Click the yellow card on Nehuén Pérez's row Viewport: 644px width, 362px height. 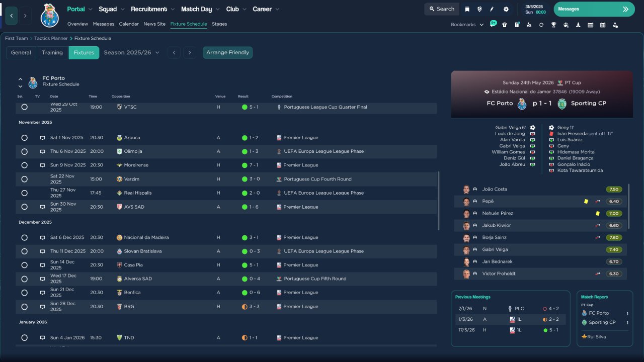597,213
